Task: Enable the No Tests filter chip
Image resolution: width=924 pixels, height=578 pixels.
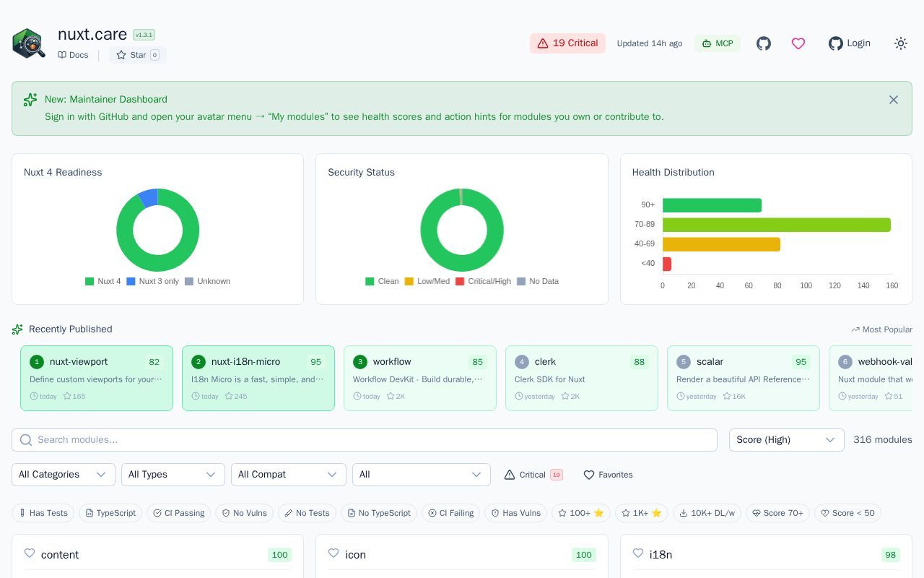Action: pyautogui.click(x=307, y=513)
